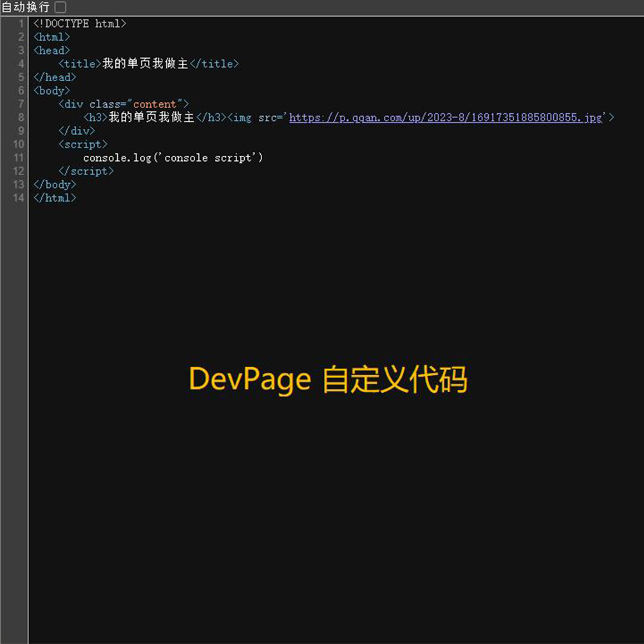Click the opening <title> tag
The height and width of the screenshot is (644, 644).
click(x=80, y=64)
